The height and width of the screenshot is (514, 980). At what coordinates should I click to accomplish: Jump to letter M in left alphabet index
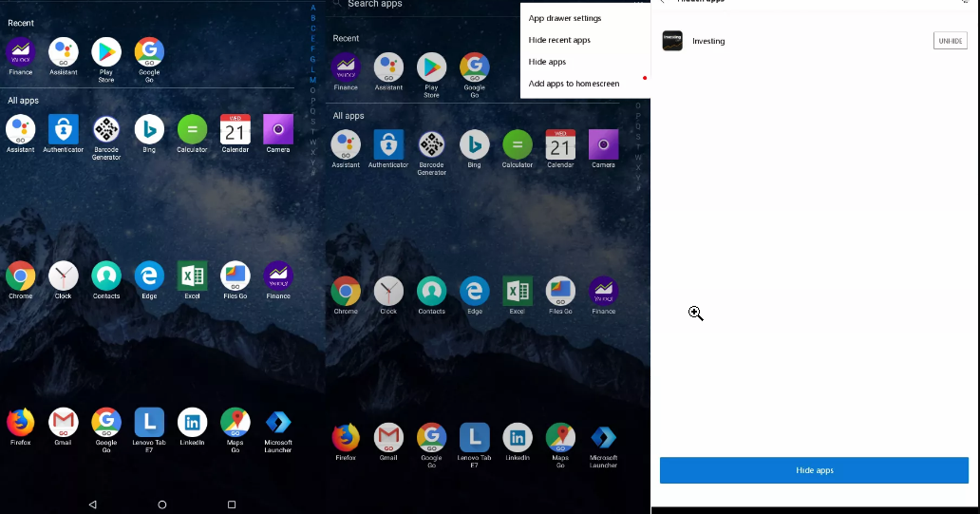pyautogui.click(x=312, y=80)
